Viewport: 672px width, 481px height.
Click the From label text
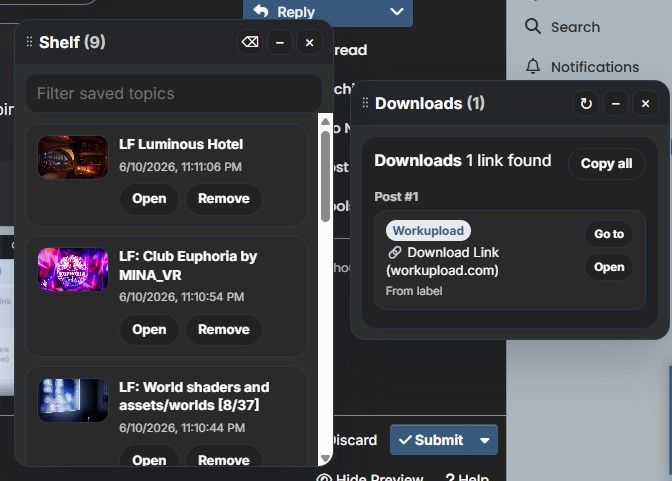[x=414, y=291]
